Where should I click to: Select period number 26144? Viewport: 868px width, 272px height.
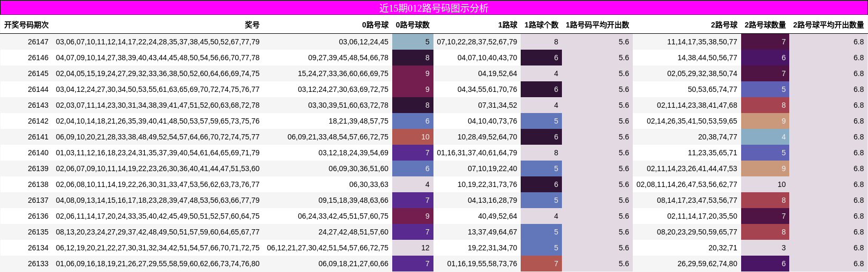pos(38,89)
